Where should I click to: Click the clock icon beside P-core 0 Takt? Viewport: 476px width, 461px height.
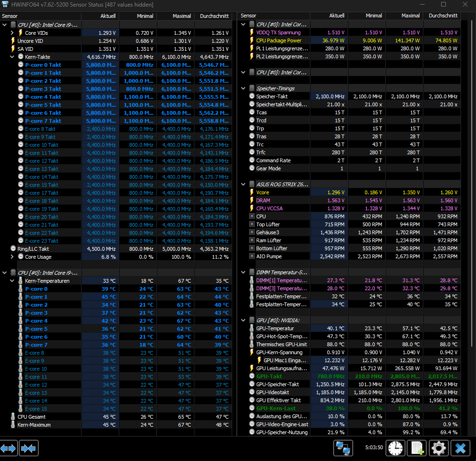(21, 64)
